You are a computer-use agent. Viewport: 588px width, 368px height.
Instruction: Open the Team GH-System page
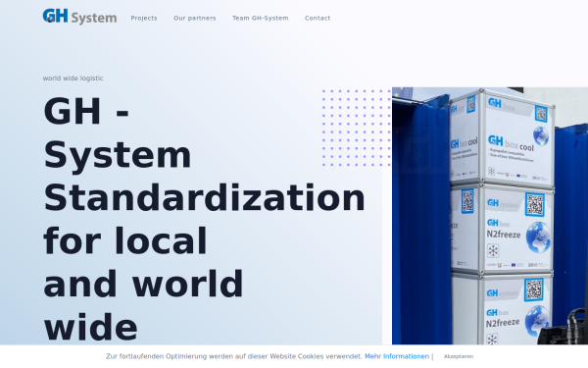coord(261,18)
